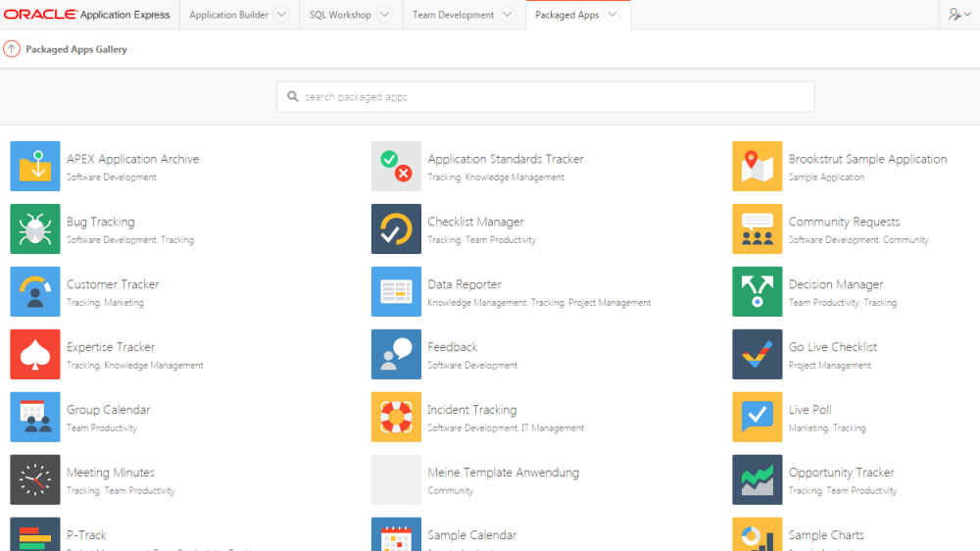Click the Customer Tracker title
This screenshot has width=980, height=551.
(x=113, y=284)
